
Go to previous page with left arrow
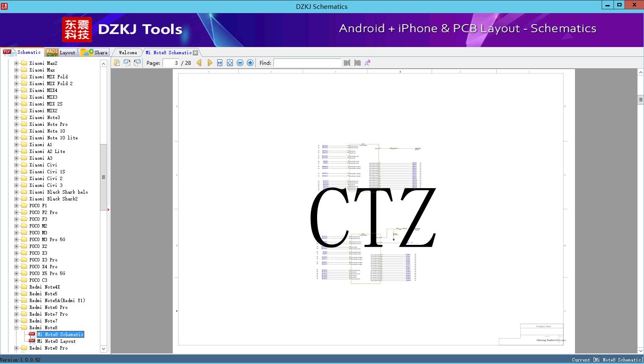pos(199,63)
